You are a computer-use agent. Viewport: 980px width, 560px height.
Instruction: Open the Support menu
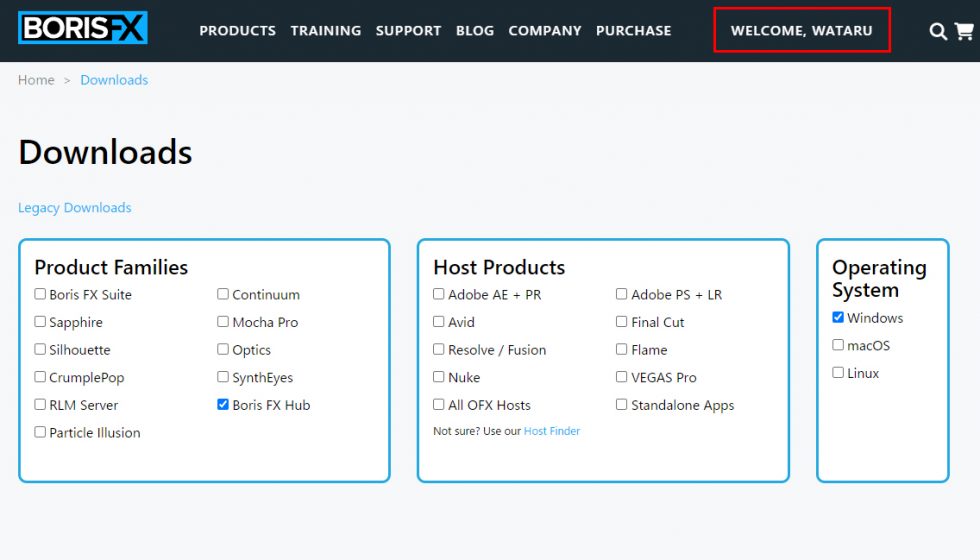(x=408, y=31)
